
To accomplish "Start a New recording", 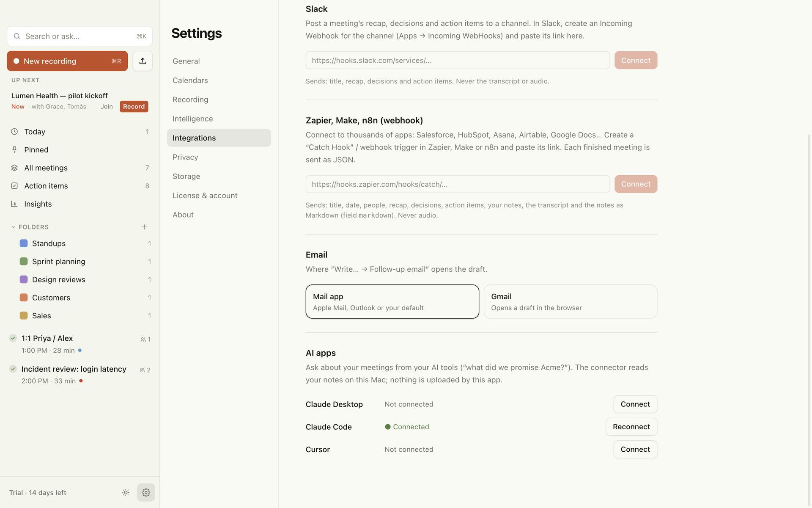I will [67, 61].
